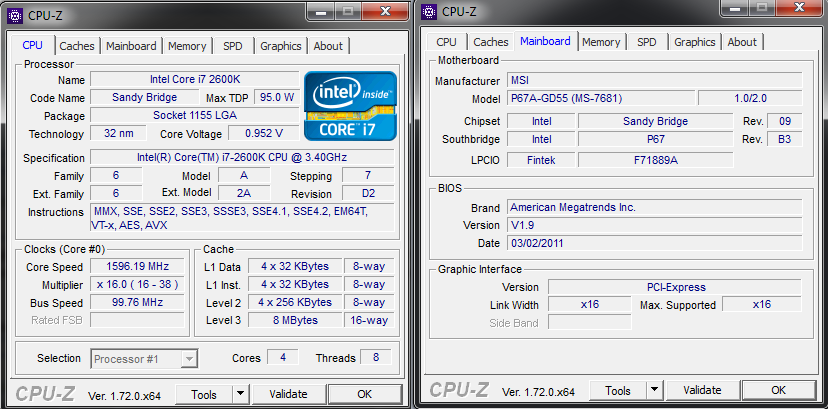The height and width of the screenshot is (409, 828).
Task: Select the SPD tab in the left window
Action: (232, 46)
